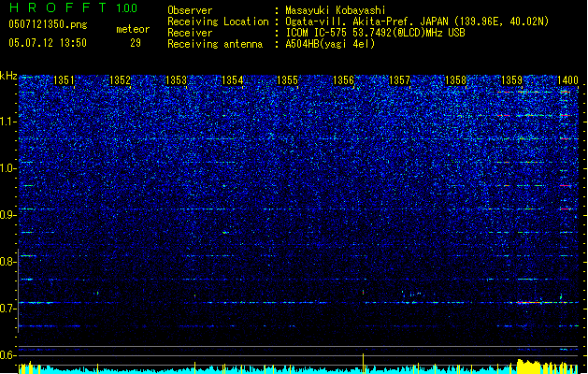588x374 pixels.
Task: Click antenna value A504HB(yagi 4el)
Action: click(330, 44)
